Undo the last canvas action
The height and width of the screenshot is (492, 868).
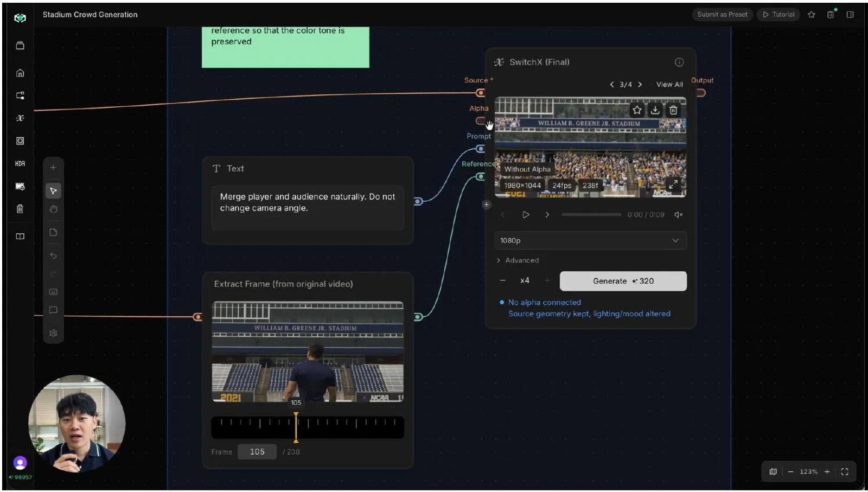click(x=53, y=255)
